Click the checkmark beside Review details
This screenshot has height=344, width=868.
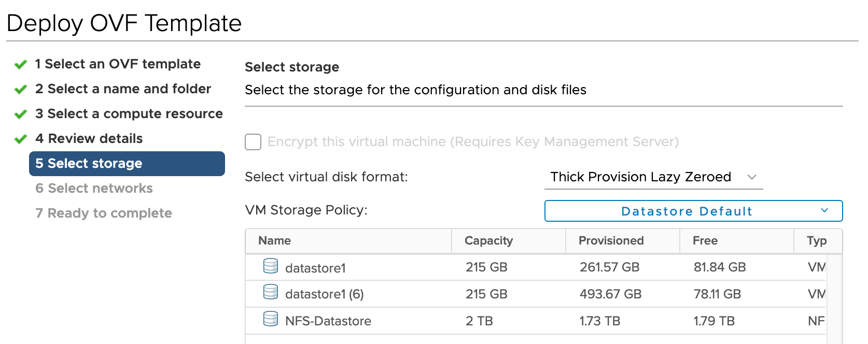pos(20,138)
